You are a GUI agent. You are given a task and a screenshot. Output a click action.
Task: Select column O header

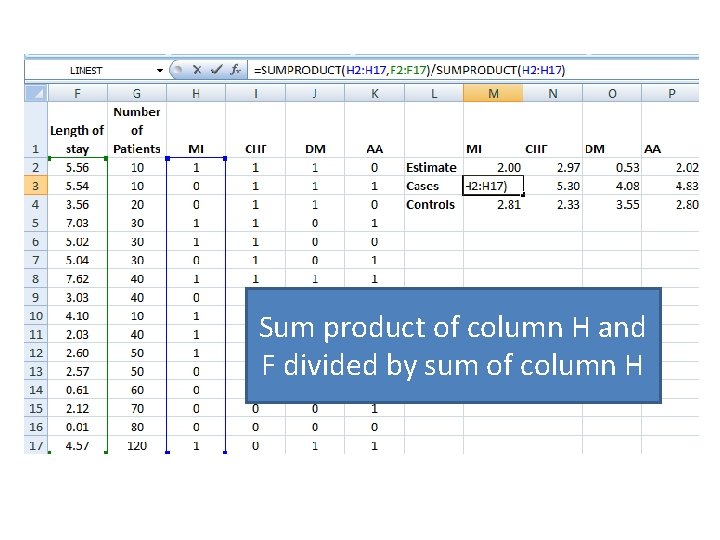612,93
